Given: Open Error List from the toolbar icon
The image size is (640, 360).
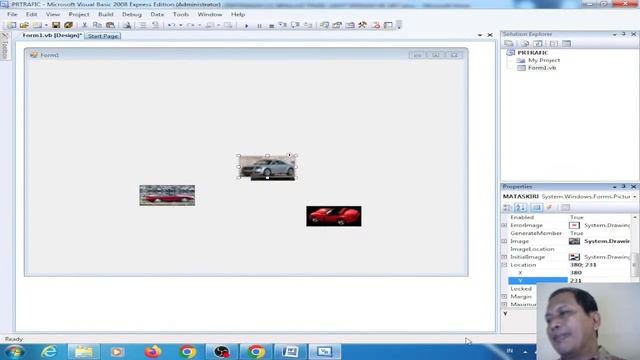Looking at the screenshot, I should tap(376, 25).
